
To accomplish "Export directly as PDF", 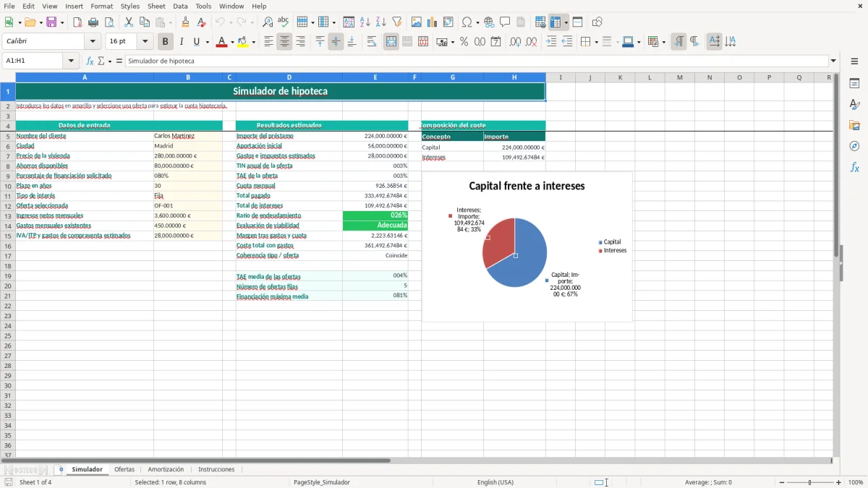I will (x=77, y=22).
